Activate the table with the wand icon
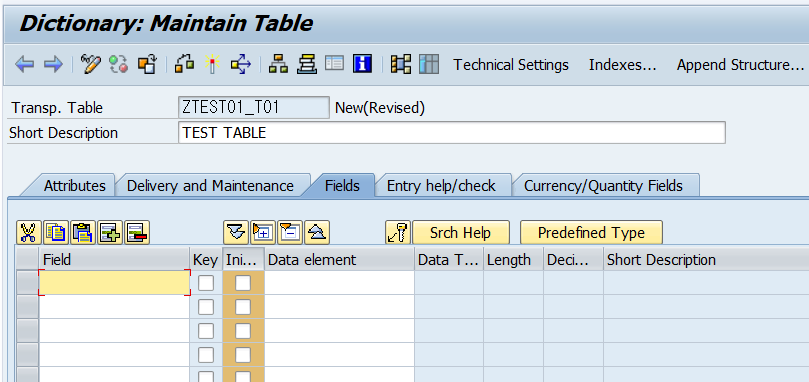 point(213,65)
